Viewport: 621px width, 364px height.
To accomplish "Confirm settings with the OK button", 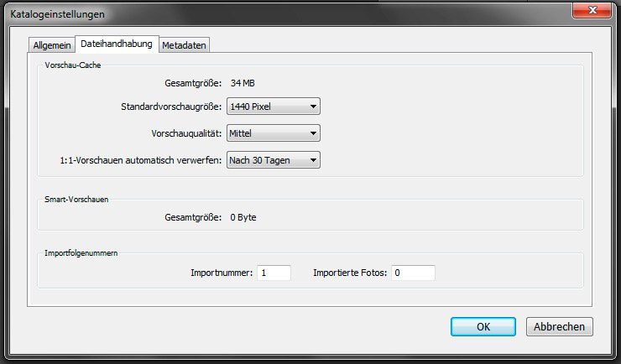I will [x=483, y=327].
